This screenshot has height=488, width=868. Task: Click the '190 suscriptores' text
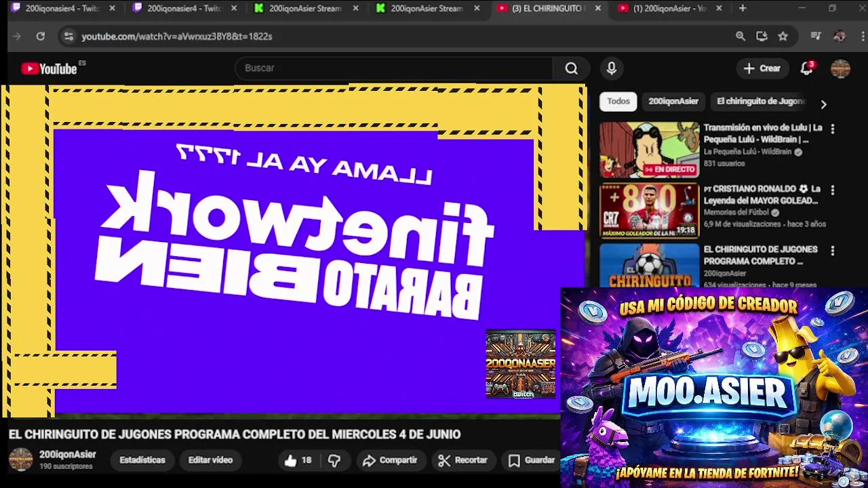66,466
